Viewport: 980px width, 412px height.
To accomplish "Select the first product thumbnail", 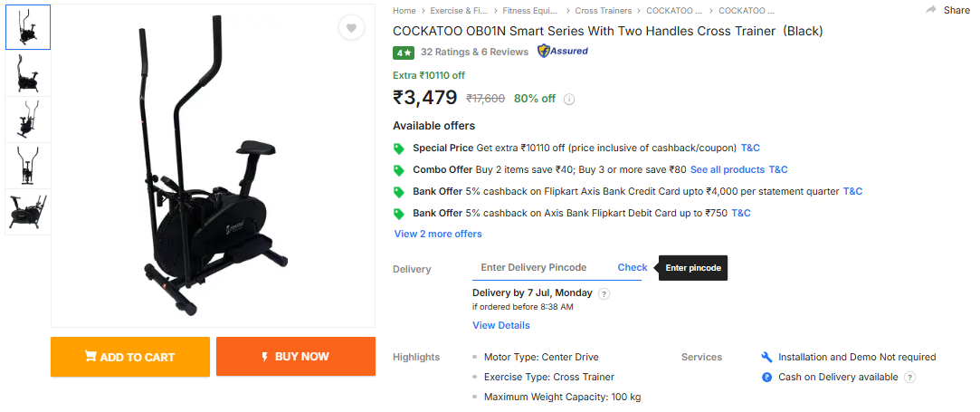I will pyautogui.click(x=28, y=27).
